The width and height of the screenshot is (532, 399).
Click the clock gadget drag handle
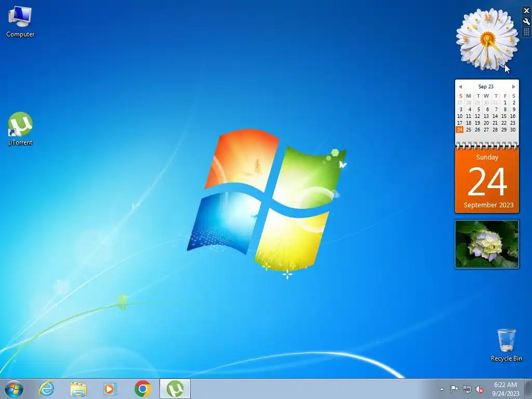tap(527, 32)
